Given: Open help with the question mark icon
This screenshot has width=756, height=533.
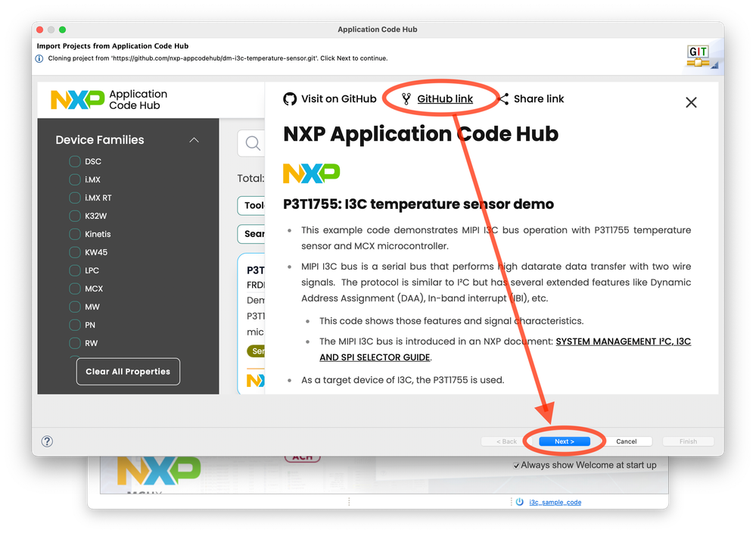Looking at the screenshot, I should (47, 441).
